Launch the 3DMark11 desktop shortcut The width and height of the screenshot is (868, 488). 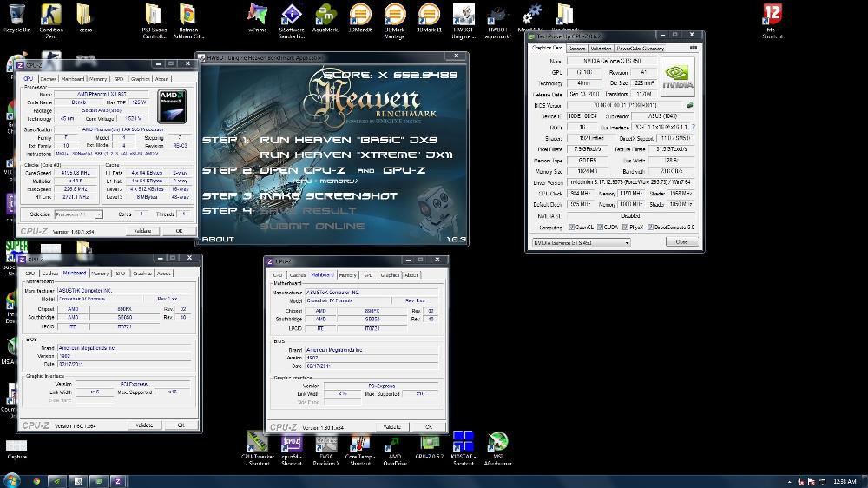click(x=429, y=19)
